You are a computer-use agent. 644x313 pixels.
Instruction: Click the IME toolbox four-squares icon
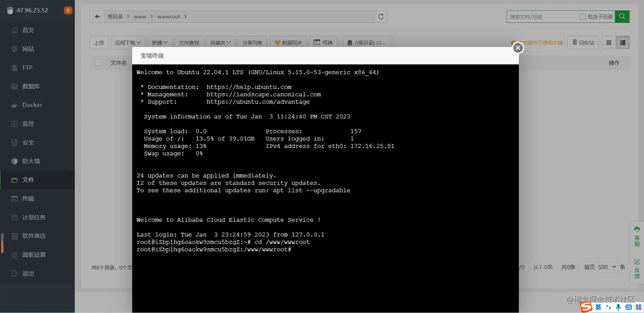(x=638, y=307)
